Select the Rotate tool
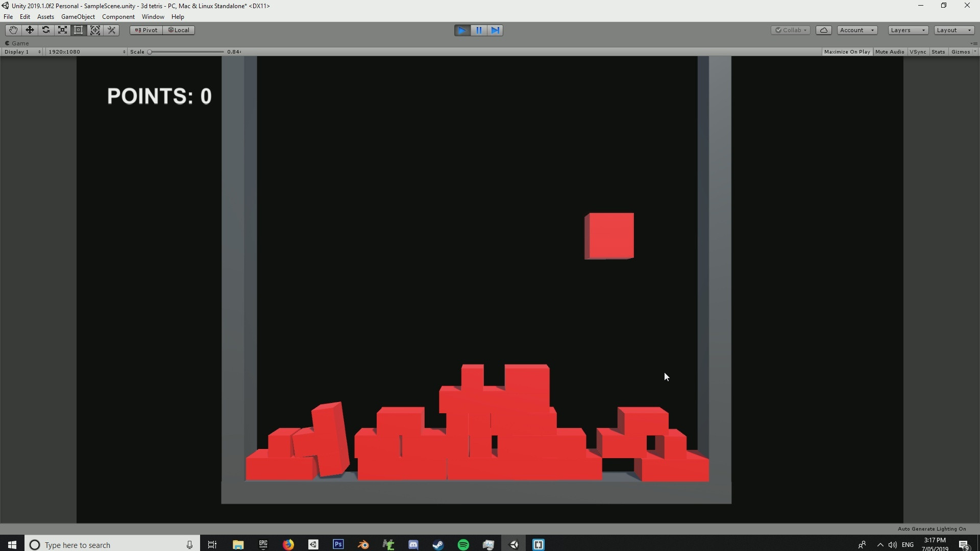Viewport: 980px width, 551px height. [46, 30]
